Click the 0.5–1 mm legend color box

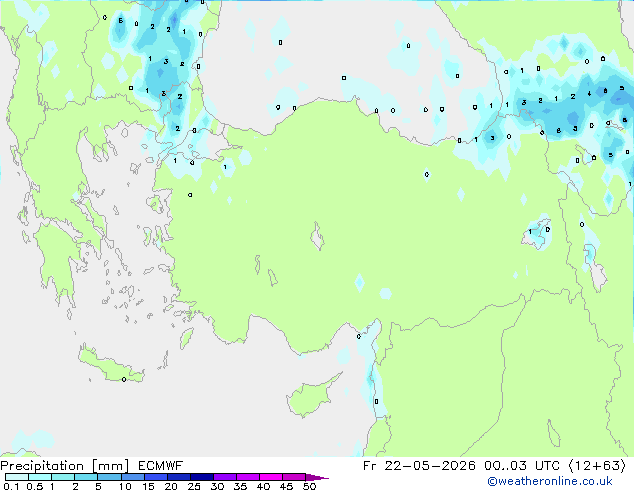pos(40,477)
